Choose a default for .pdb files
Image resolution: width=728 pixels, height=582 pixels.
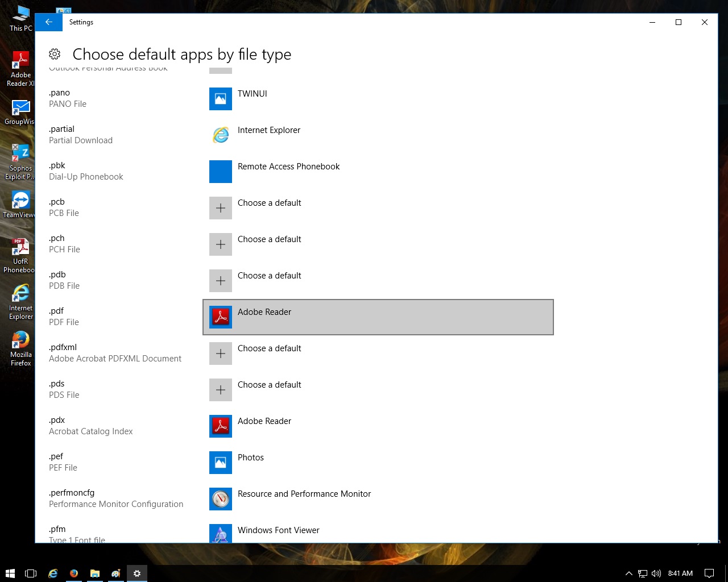pyautogui.click(x=378, y=281)
